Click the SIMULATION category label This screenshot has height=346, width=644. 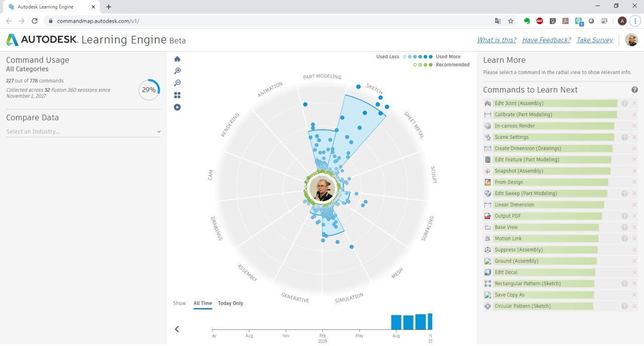pyautogui.click(x=349, y=298)
